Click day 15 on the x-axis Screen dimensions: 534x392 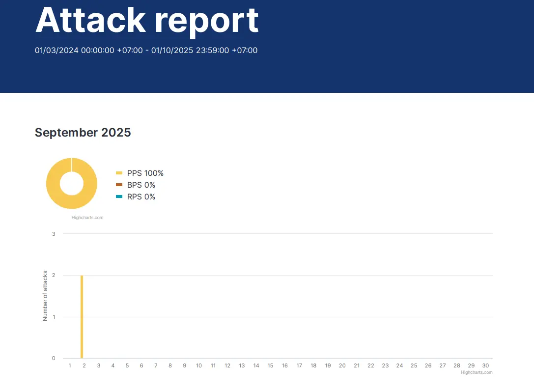(x=270, y=365)
